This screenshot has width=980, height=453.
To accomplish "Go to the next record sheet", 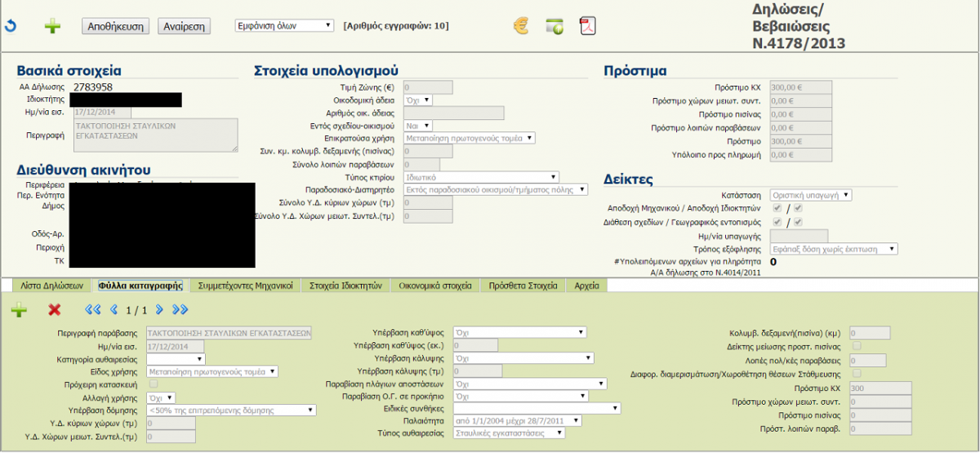I will pos(160,310).
